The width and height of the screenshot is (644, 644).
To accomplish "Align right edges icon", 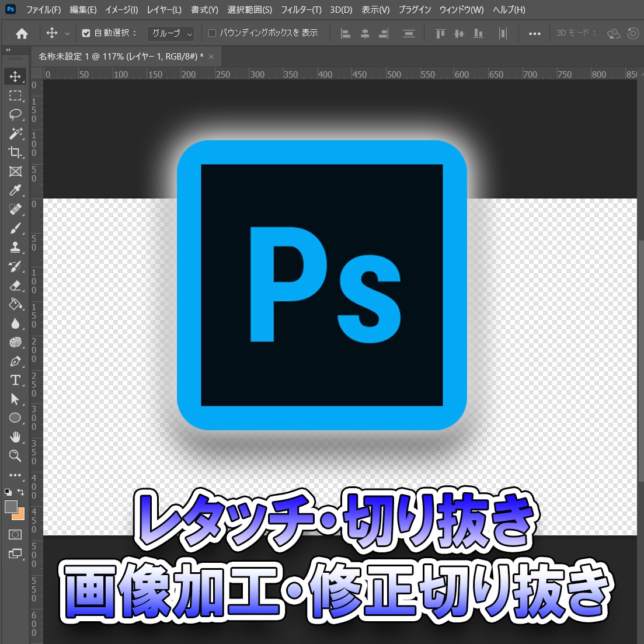I will point(384,34).
